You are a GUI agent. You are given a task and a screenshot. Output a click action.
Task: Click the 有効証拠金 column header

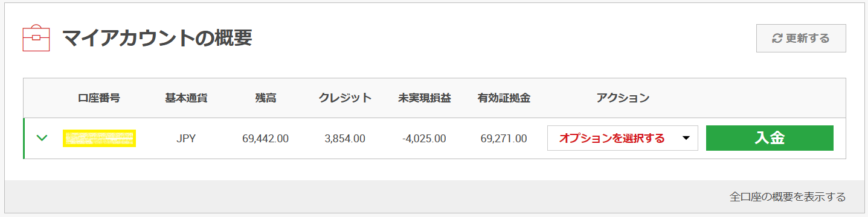coord(504,98)
